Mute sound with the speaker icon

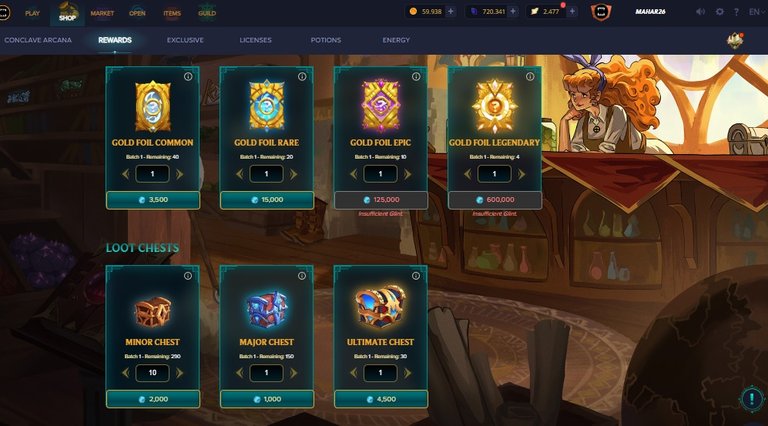701,12
